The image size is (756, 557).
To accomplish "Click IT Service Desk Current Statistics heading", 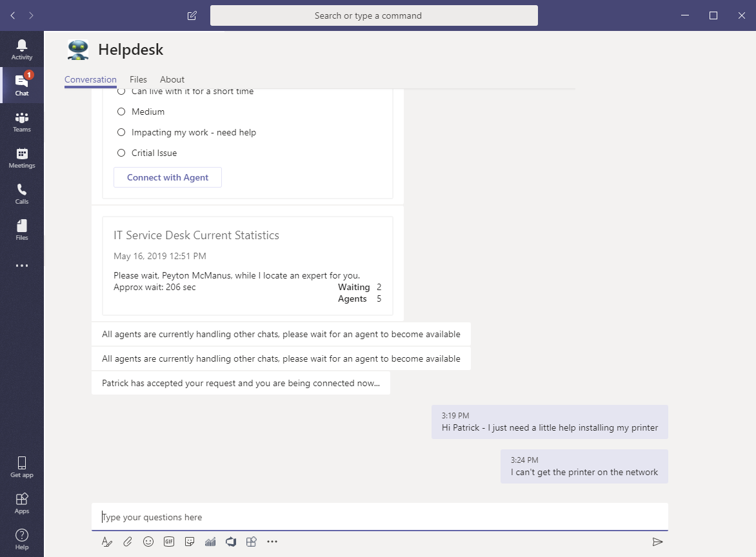I will pyautogui.click(x=197, y=235).
